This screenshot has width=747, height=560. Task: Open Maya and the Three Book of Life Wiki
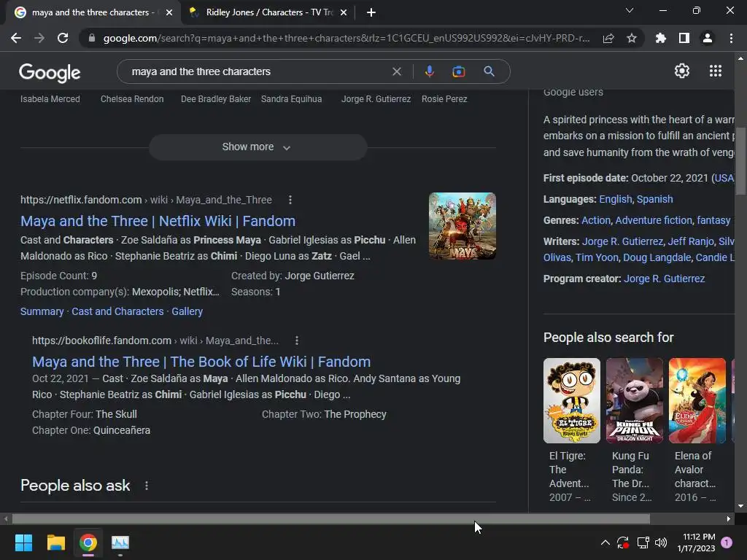(x=201, y=362)
